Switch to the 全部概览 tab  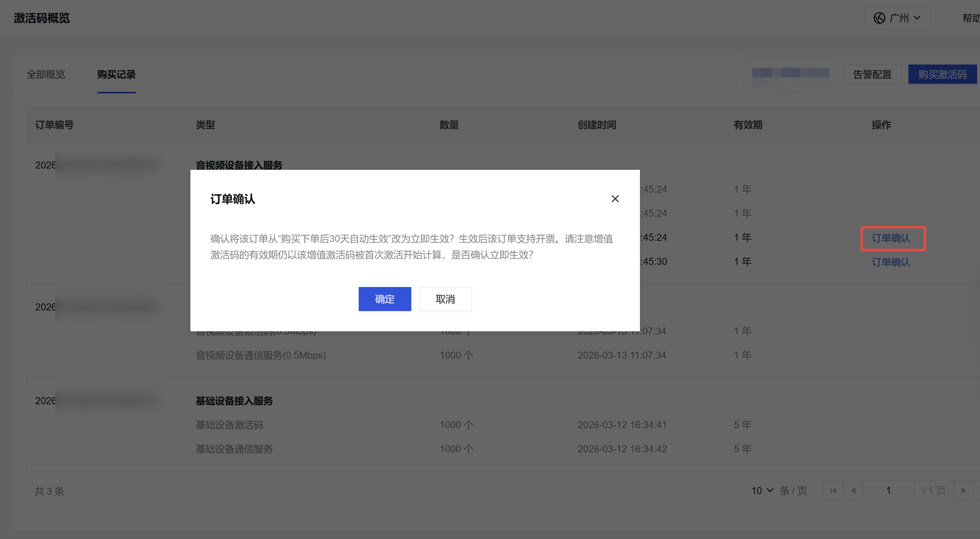pyautogui.click(x=46, y=74)
